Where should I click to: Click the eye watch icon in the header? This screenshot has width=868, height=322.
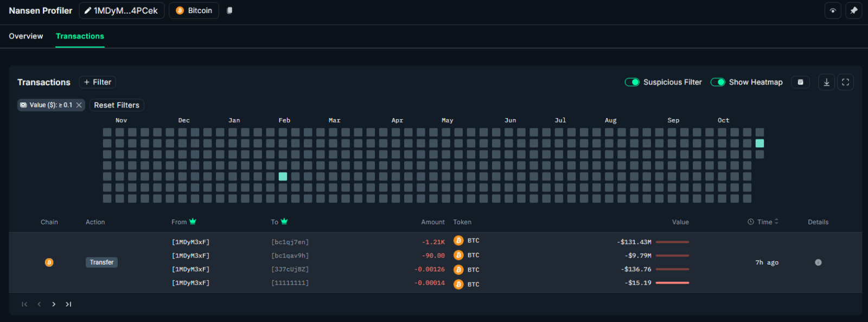833,10
